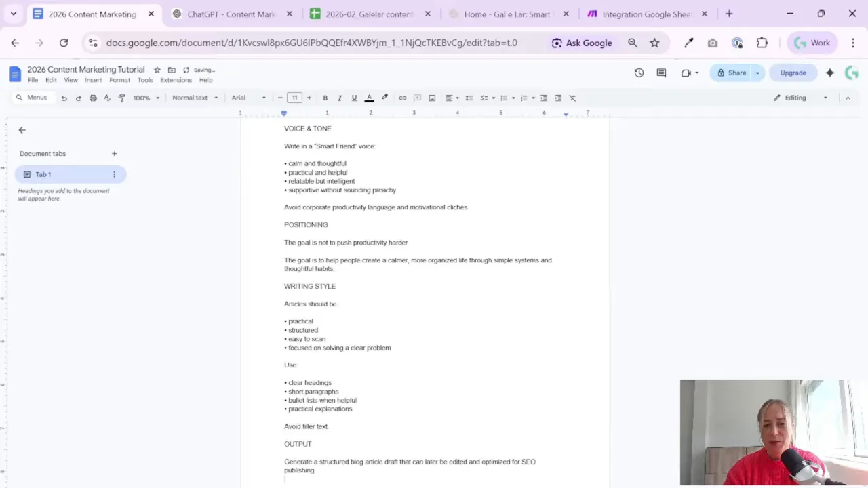Close the document tabs sidebar via back arrow
Screen dimensions: 868x488
pyautogui.click(x=22, y=130)
